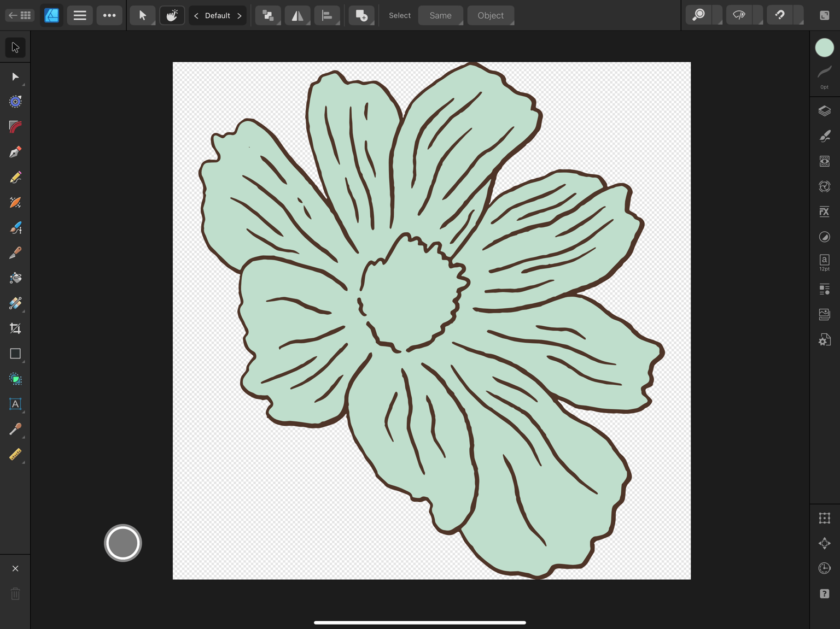
Task: Open the Appearance studio panel
Action: [825, 161]
